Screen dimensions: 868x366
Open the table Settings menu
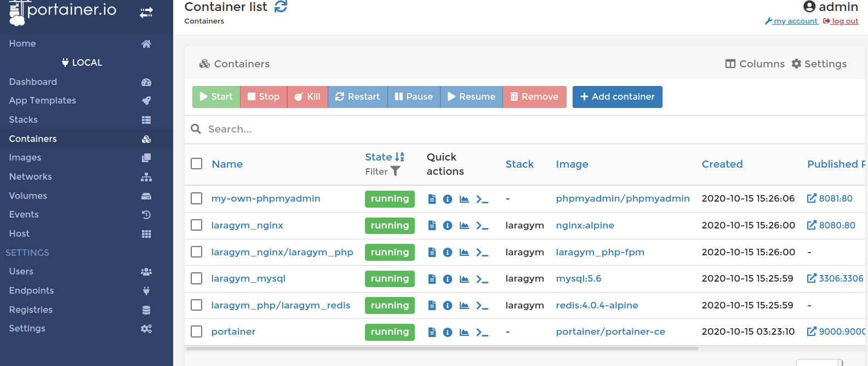819,64
